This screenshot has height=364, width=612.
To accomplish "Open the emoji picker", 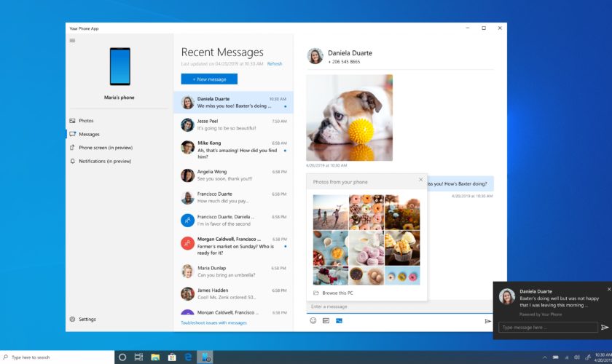I will coord(313,321).
